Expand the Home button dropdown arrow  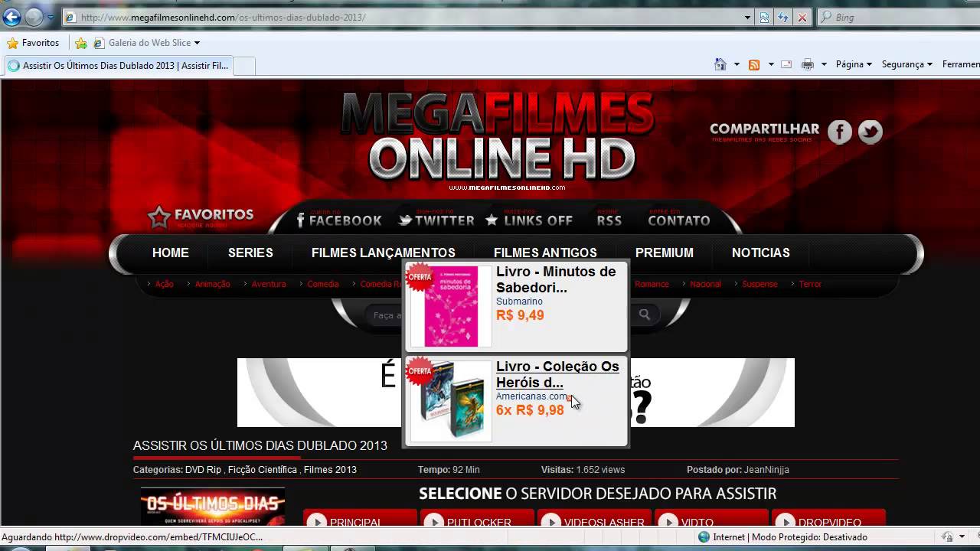click(x=737, y=64)
